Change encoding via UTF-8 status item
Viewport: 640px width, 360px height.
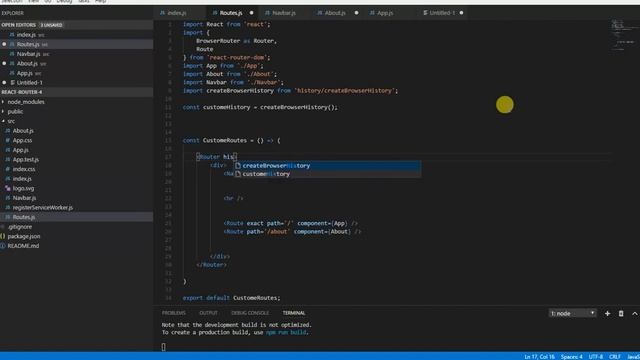coord(596,357)
